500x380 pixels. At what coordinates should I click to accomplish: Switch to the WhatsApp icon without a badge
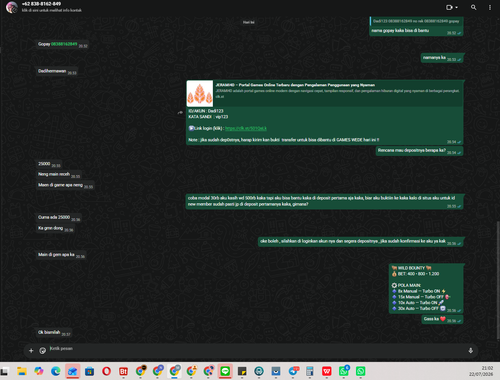click(x=360, y=371)
